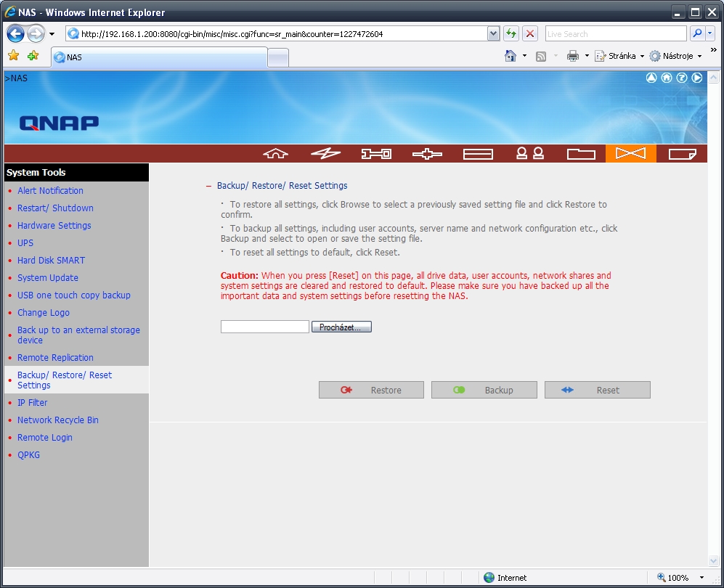This screenshot has height=588, width=724.
Task: Open Favorites Center with the star icon
Action: (13, 56)
